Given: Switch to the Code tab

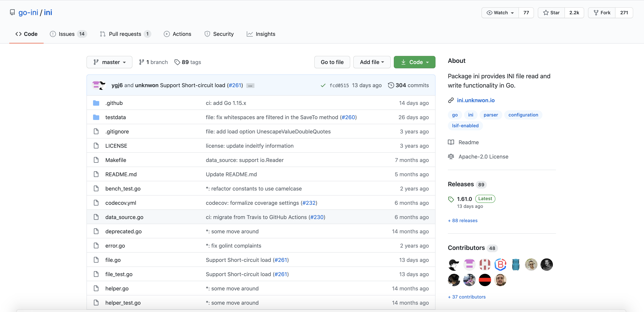Looking at the screenshot, I should tap(26, 34).
